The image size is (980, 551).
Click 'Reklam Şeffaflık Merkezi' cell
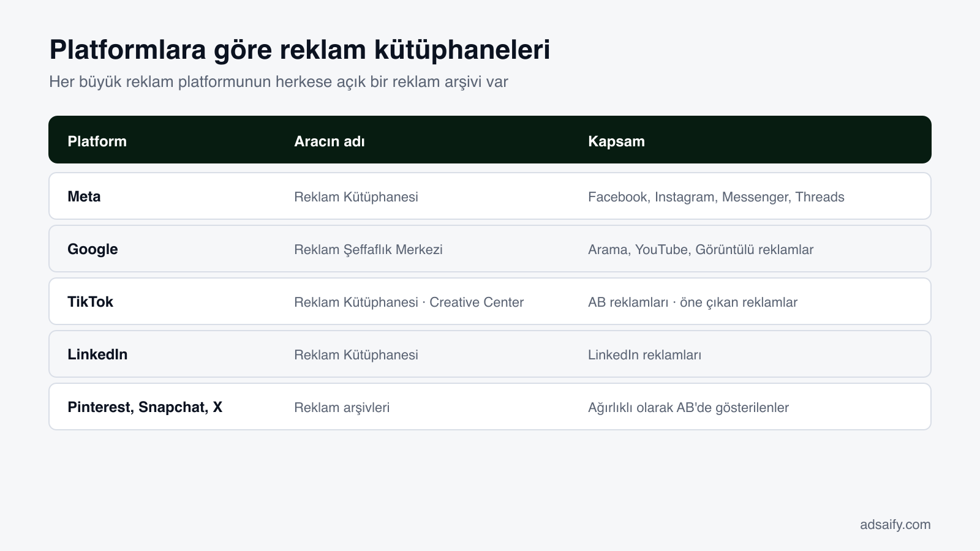(368, 249)
